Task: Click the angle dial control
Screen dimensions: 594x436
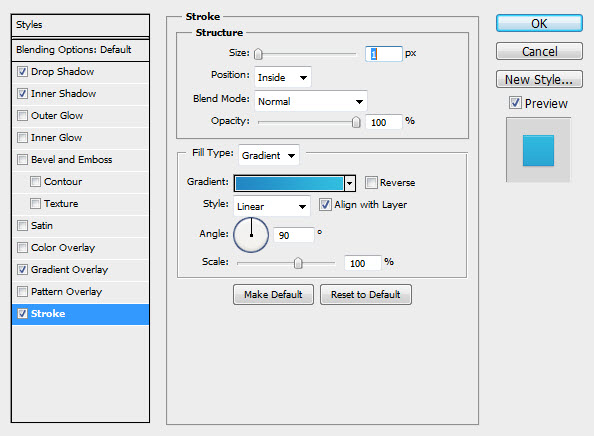Action: (x=251, y=235)
